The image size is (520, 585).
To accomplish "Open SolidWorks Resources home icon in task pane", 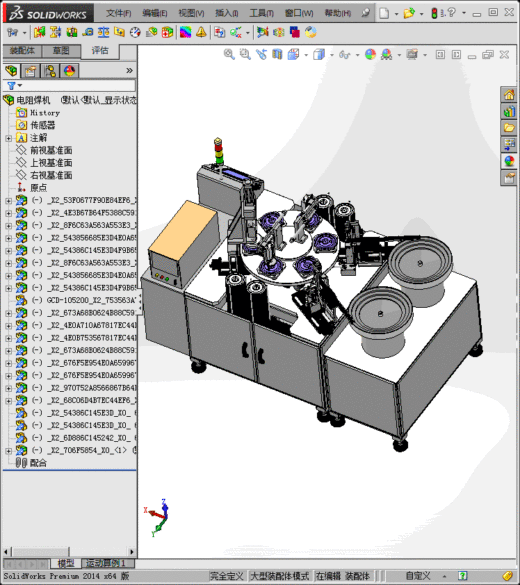I will coord(509,95).
